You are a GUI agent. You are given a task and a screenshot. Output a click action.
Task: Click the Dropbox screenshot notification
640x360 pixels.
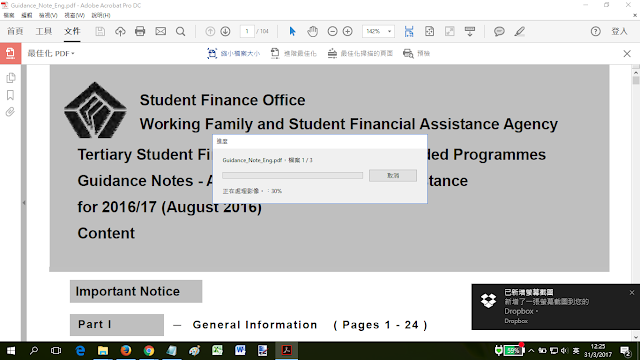click(556, 307)
